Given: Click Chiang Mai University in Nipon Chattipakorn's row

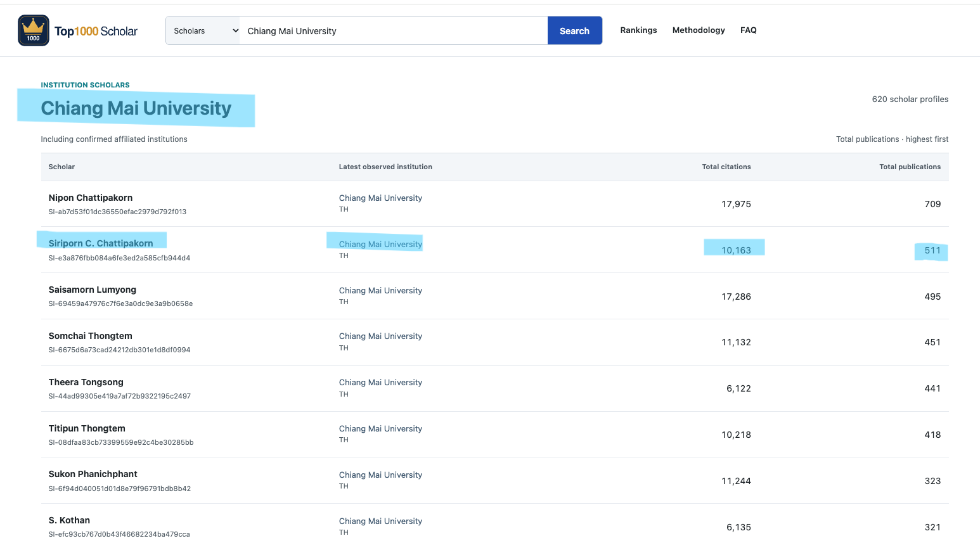Looking at the screenshot, I should (x=380, y=198).
